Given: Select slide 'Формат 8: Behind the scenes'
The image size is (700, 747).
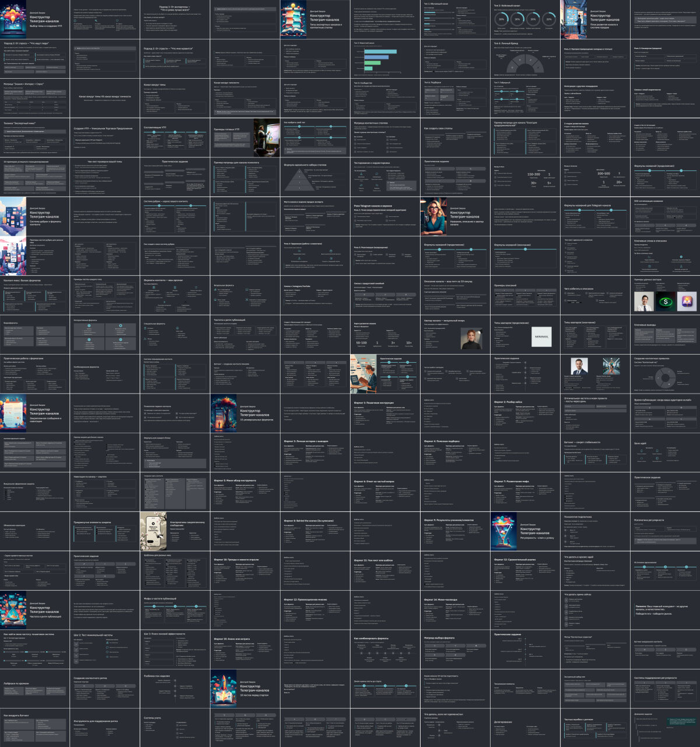Looking at the screenshot, I should pyautogui.click(x=315, y=531).
